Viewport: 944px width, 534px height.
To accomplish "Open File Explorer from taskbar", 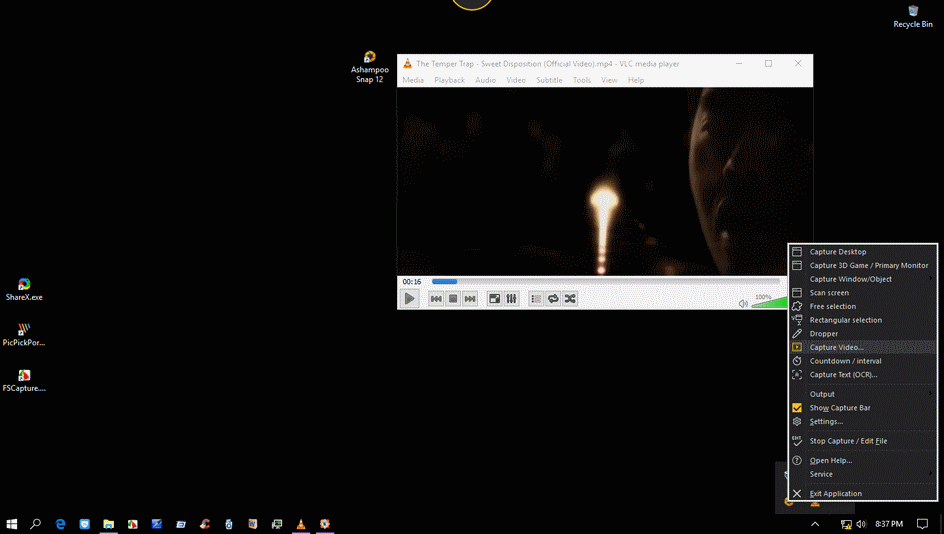I will 108,524.
